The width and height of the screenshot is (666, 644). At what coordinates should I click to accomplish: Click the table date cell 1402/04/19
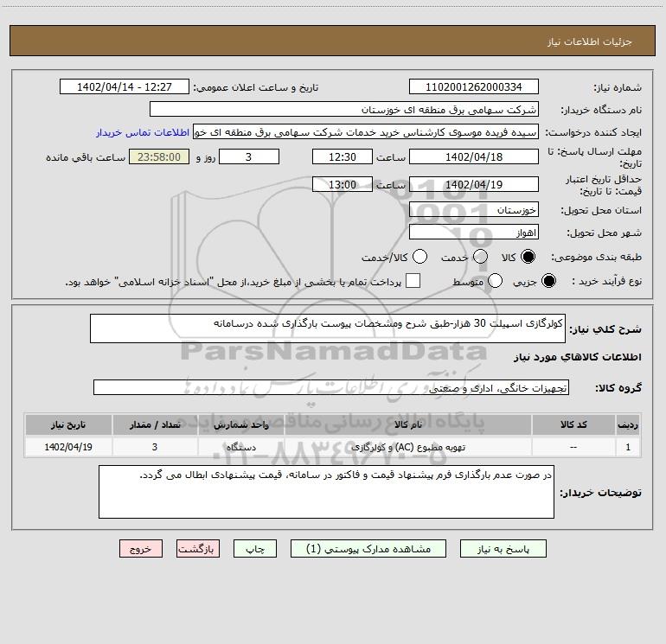tap(68, 448)
